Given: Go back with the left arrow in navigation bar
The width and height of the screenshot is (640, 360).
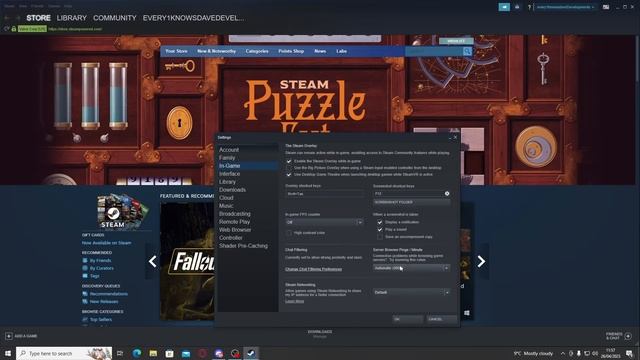Looking at the screenshot, I should point(7,18).
